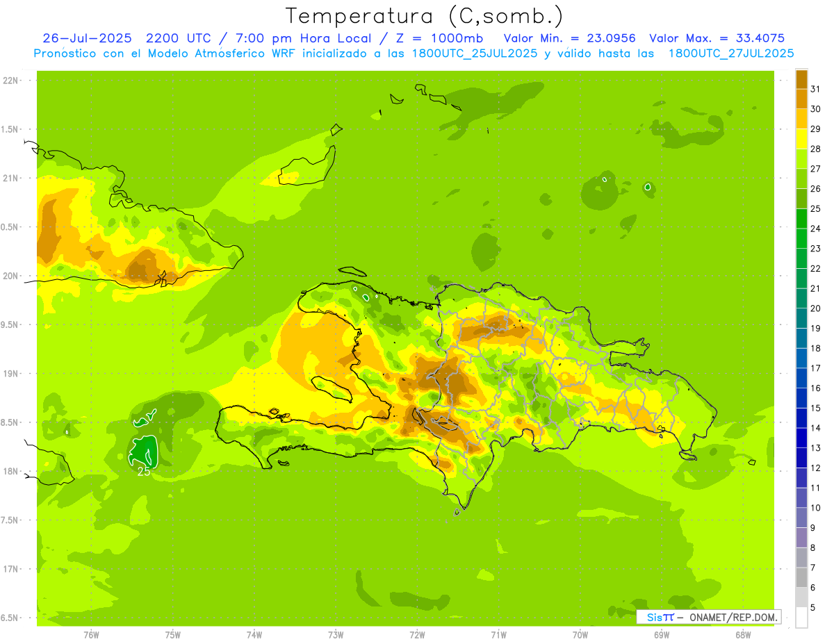Select the brown legend swatch above 31
The width and height of the screenshot is (834, 644).
[801, 79]
